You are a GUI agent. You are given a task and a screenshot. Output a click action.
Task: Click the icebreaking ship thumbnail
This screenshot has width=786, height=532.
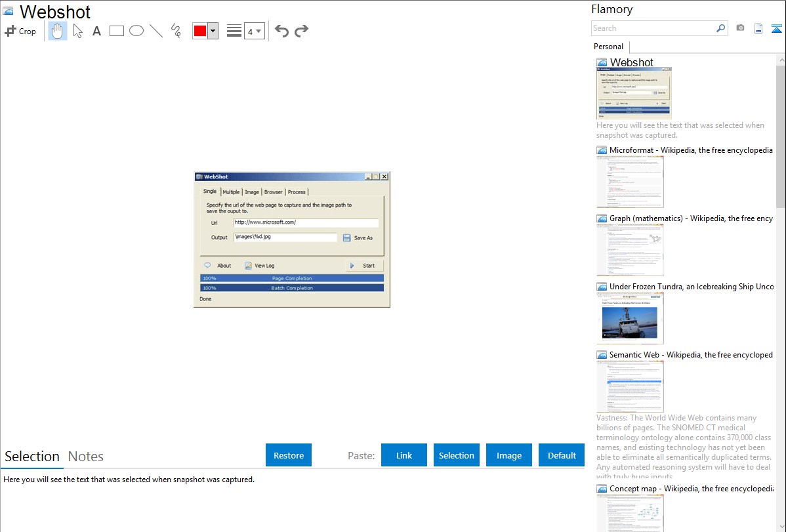(x=630, y=318)
